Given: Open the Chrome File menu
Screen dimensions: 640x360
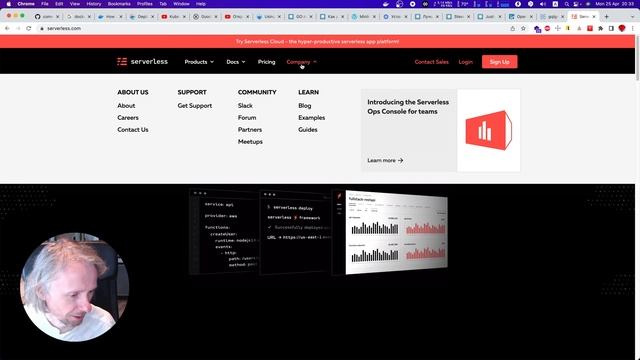Looking at the screenshot, I should [x=45, y=4].
